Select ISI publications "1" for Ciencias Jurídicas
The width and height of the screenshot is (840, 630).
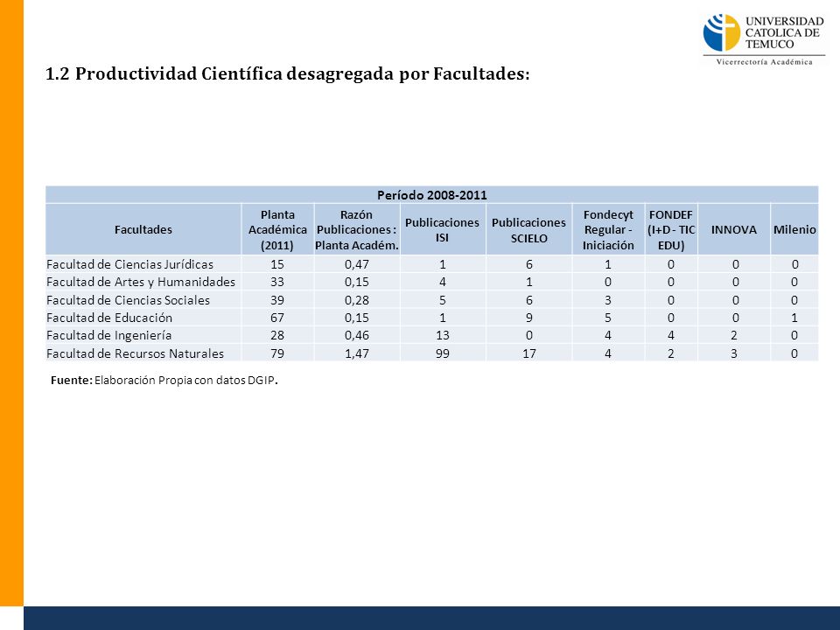point(443,264)
